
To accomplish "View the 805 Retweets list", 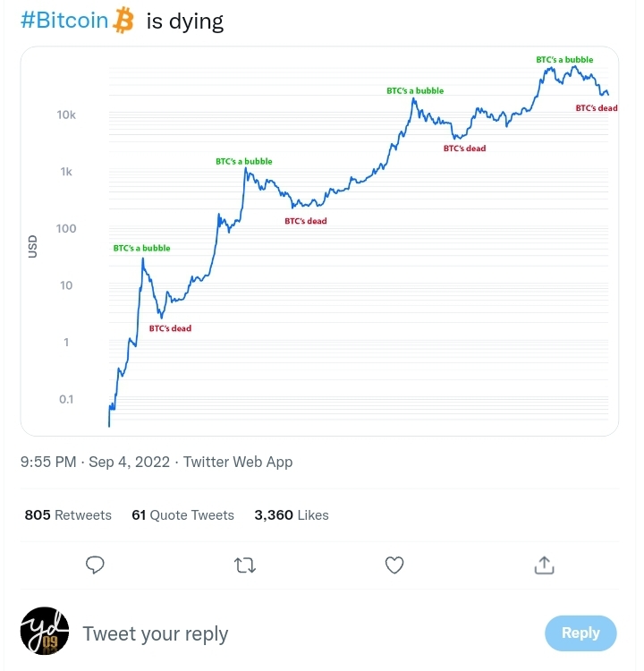I will [68, 514].
